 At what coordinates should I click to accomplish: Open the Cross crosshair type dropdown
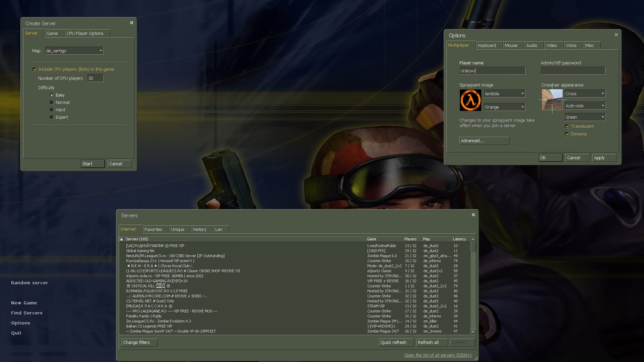[585, 94]
